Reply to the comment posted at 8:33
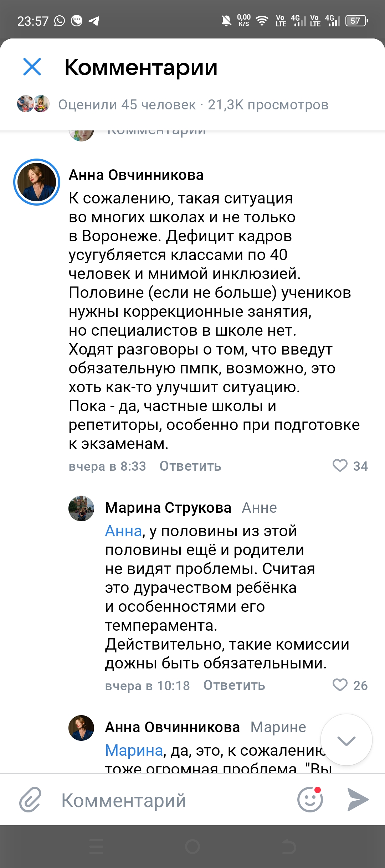 (190, 466)
